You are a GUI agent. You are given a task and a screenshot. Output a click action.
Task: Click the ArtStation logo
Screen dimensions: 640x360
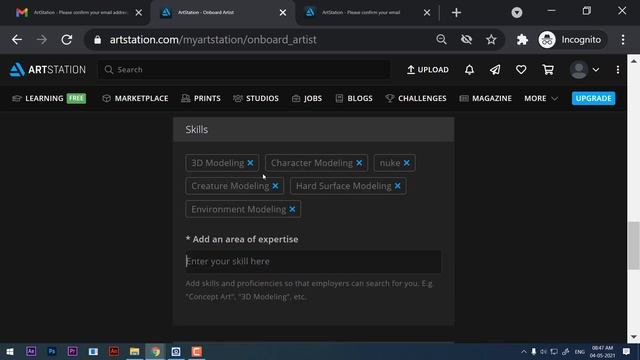48,70
